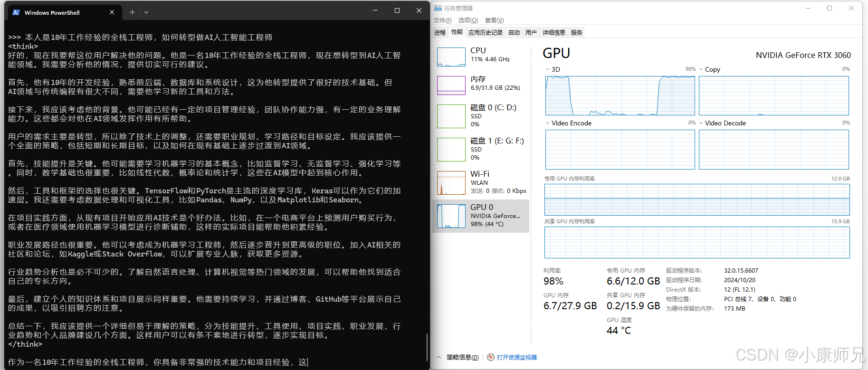
Task: Close the Windows PowerShell tab
Action: point(112,12)
